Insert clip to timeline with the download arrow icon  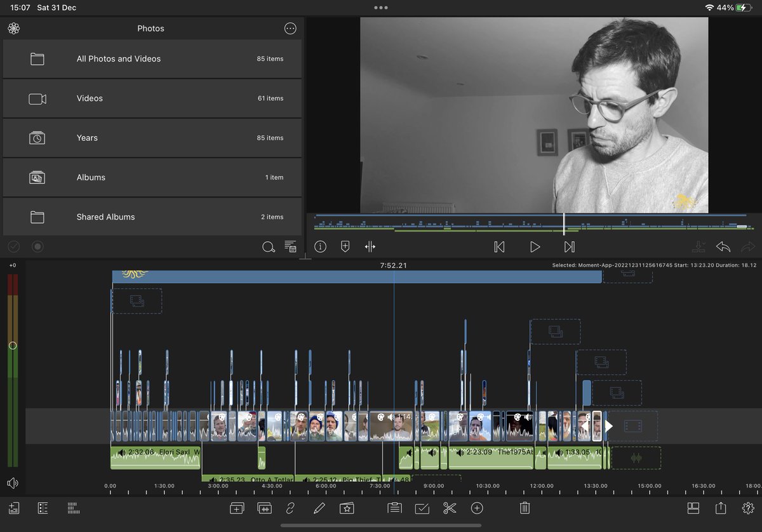[698, 247]
